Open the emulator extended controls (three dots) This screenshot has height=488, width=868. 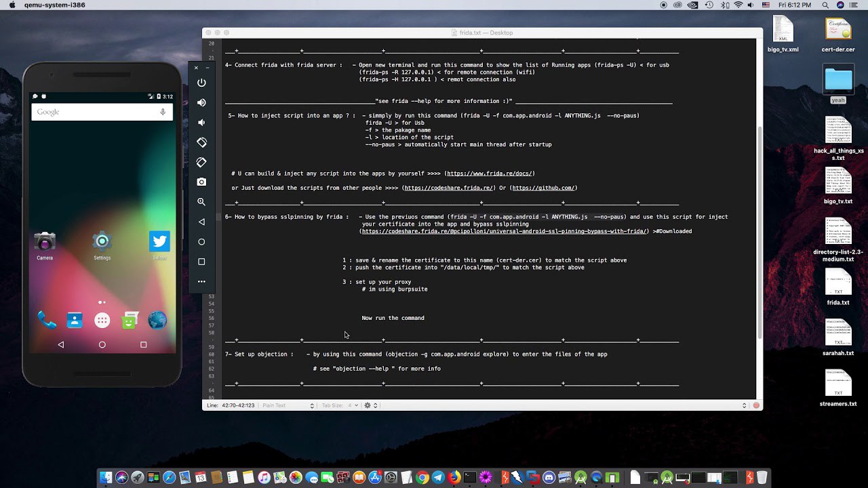(201, 281)
